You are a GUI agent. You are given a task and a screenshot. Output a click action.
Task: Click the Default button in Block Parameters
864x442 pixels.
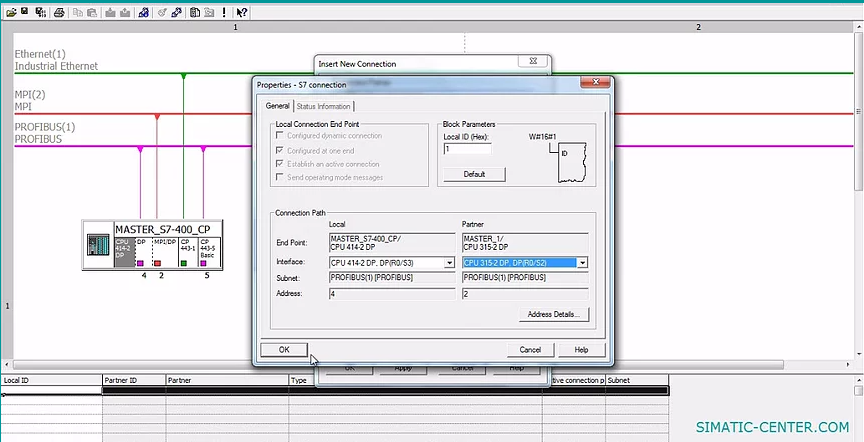click(474, 174)
